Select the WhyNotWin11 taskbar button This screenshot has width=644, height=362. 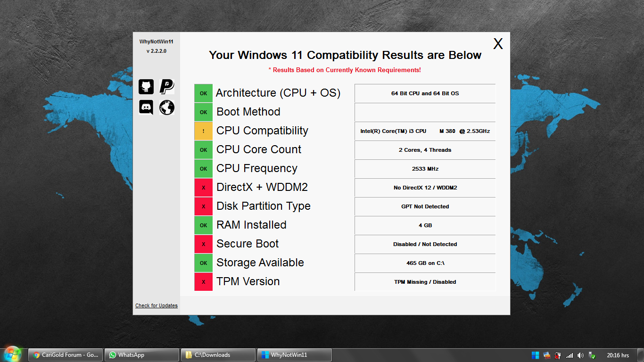point(295,355)
